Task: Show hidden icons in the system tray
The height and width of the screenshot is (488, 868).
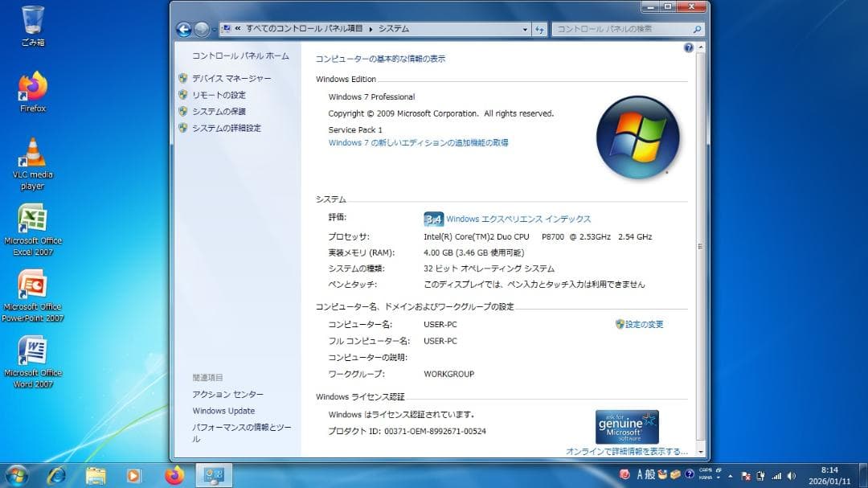Action: (730, 475)
